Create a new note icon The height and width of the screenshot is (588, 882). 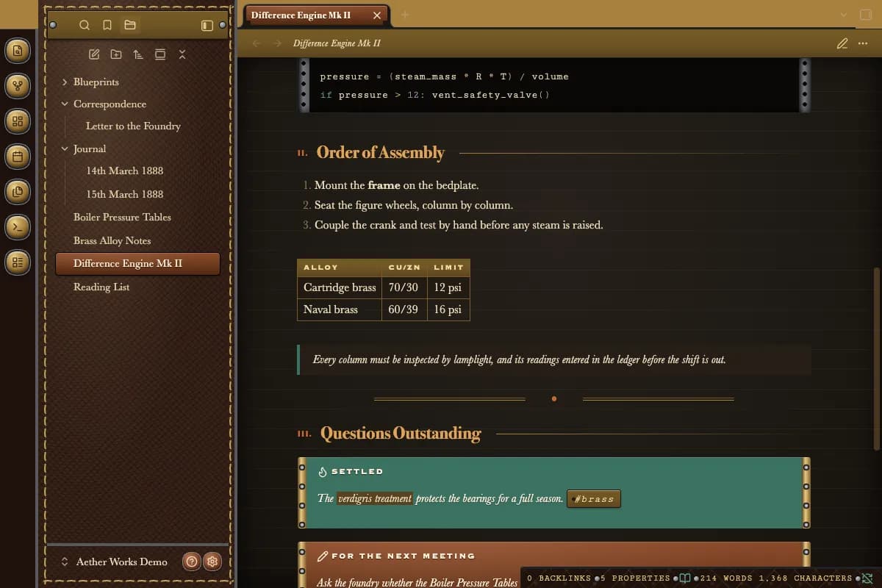click(x=94, y=54)
